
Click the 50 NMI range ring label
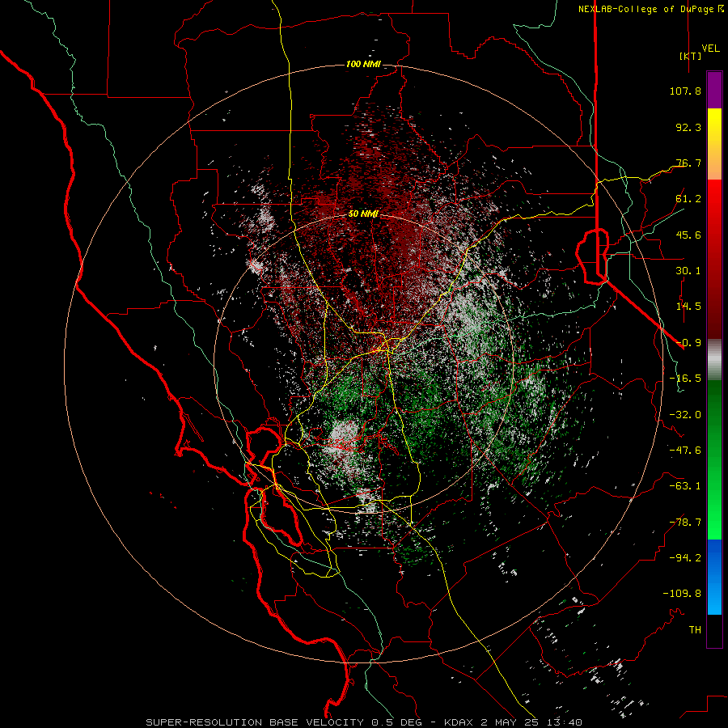click(x=363, y=214)
